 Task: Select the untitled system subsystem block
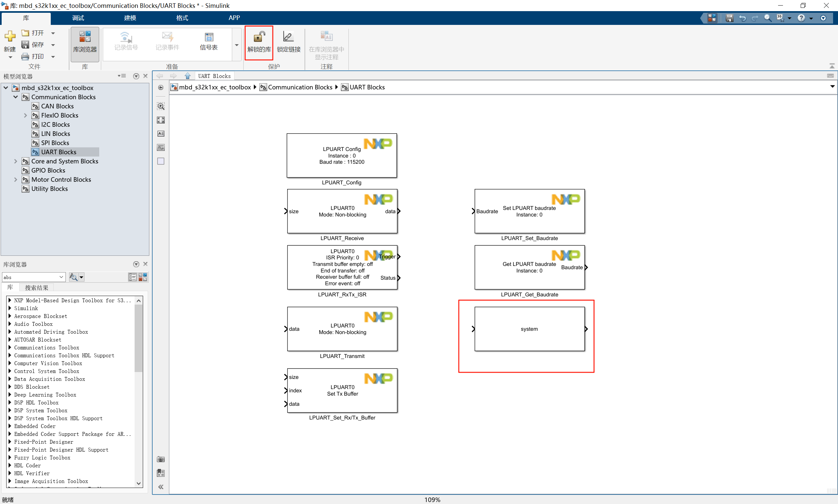pyautogui.click(x=529, y=329)
